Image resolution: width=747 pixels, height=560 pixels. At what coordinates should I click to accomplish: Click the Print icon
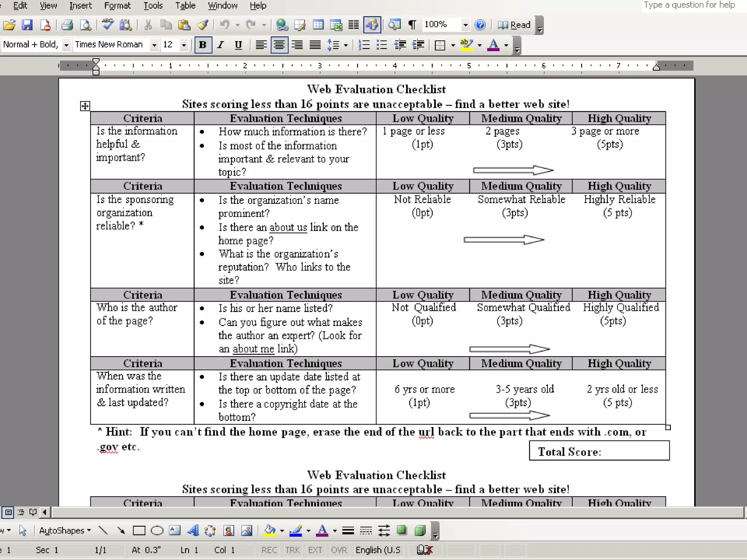(x=67, y=25)
